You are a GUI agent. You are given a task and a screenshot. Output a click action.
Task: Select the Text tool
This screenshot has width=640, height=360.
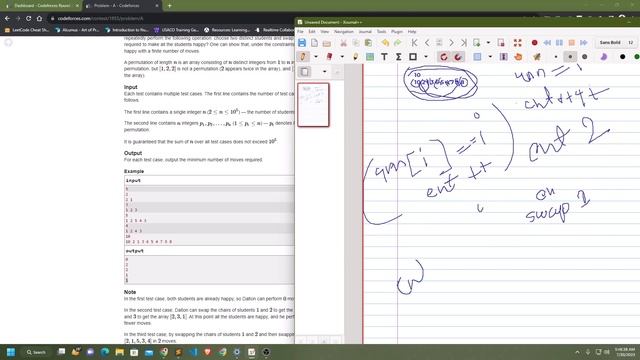[384, 57]
